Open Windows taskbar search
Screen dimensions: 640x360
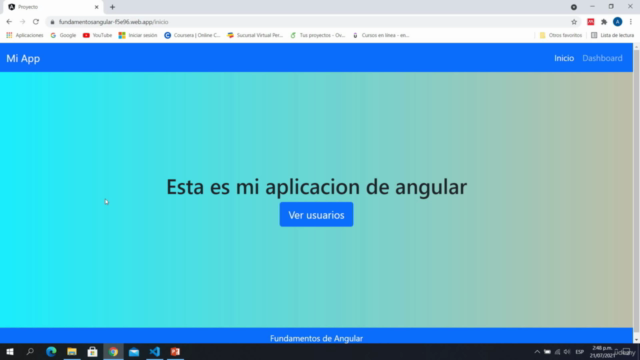tap(30, 351)
